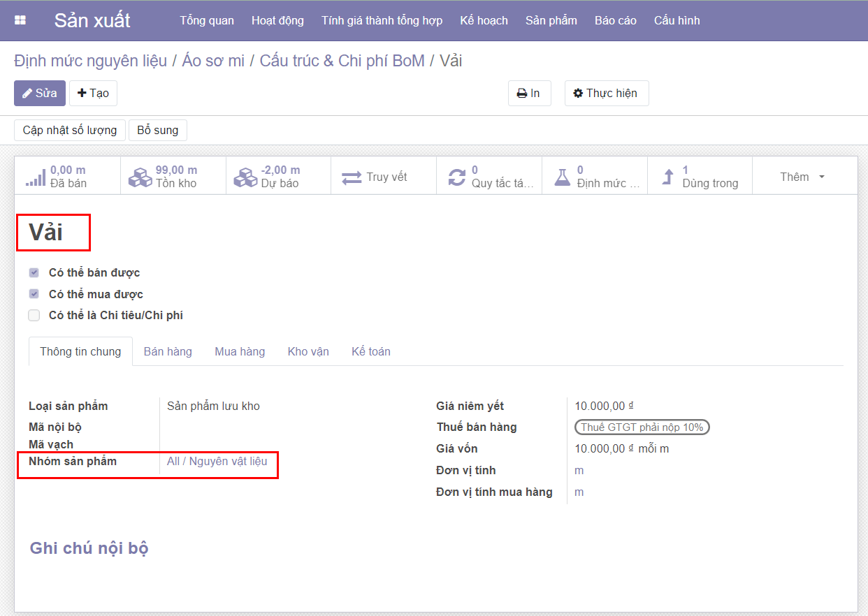Image resolution: width=868 pixels, height=616 pixels.
Task: Enable Có thể là Chi tiêu/Chi phí checkbox
Action: [34, 316]
